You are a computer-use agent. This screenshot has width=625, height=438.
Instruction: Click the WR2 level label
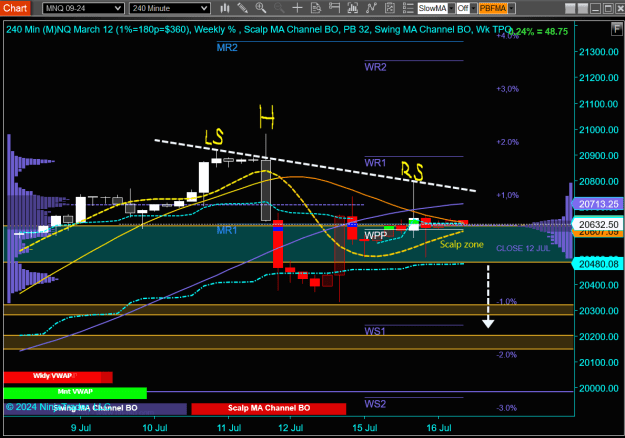coord(375,67)
